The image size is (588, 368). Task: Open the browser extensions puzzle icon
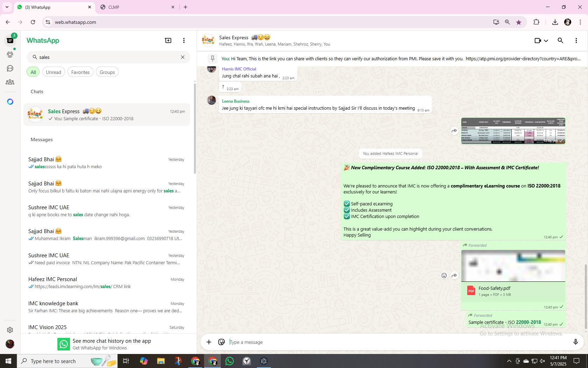[x=536, y=22]
